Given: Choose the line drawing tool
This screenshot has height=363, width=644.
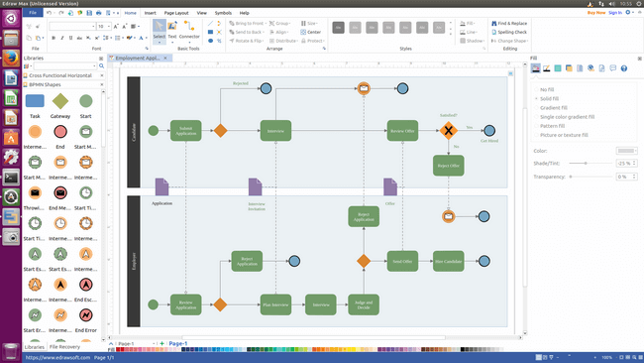Looking at the screenshot, I should [x=210, y=24].
